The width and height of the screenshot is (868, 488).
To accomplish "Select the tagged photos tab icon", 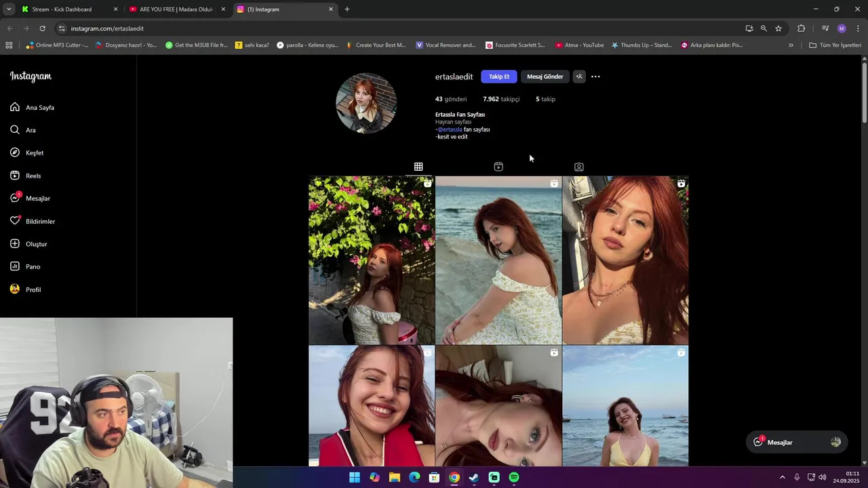I will [578, 167].
